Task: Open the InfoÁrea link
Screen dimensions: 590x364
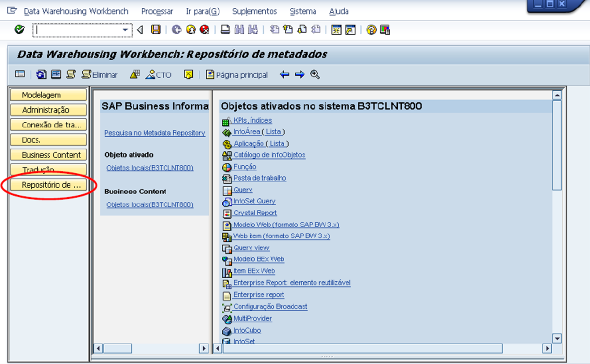Action: pyautogui.click(x=247, y=131)
